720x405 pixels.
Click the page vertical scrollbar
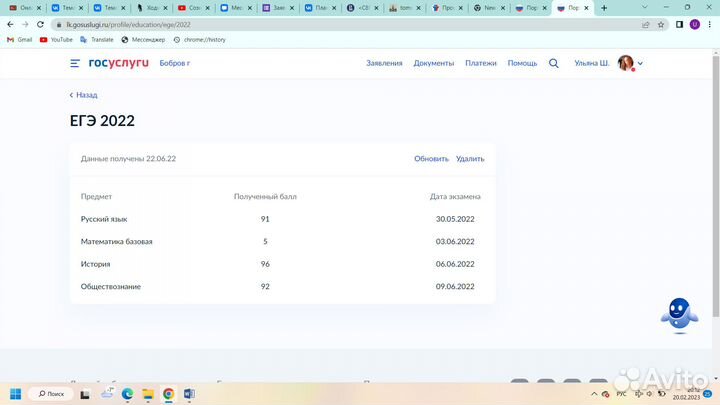[716, 185]
